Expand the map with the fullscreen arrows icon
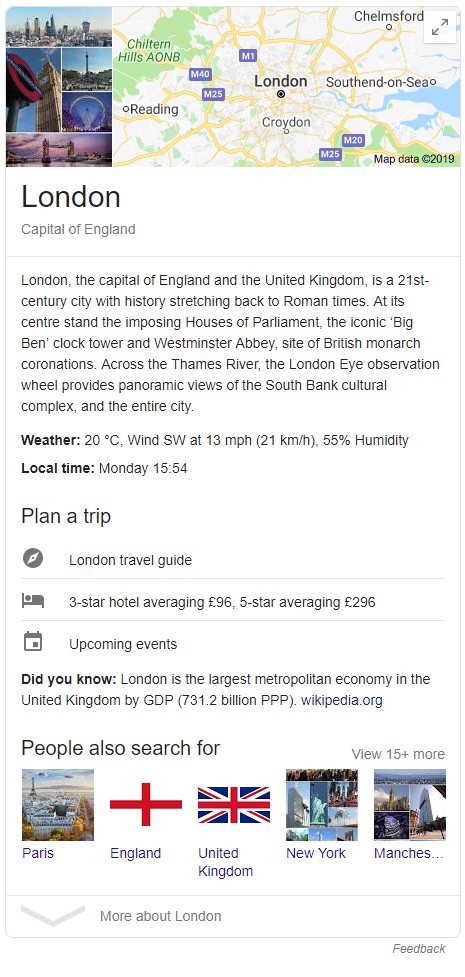This screenshot has width=465, height=977. point(439,27)
